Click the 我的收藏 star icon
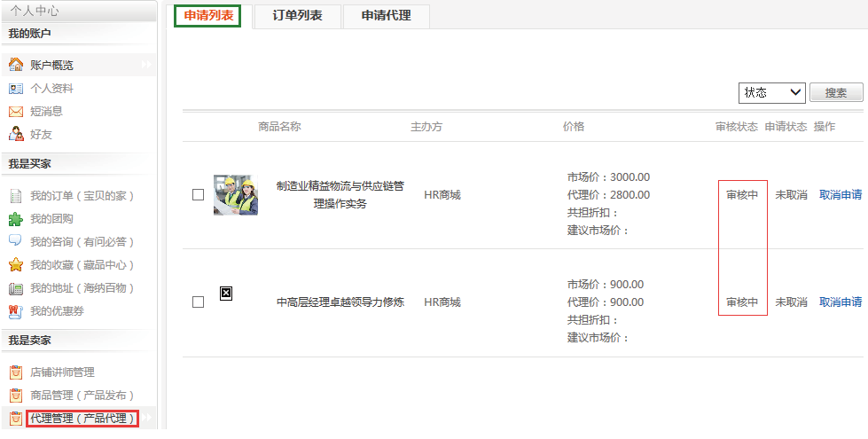This screenshot has width=868, height=439. (x=15, y=265)
